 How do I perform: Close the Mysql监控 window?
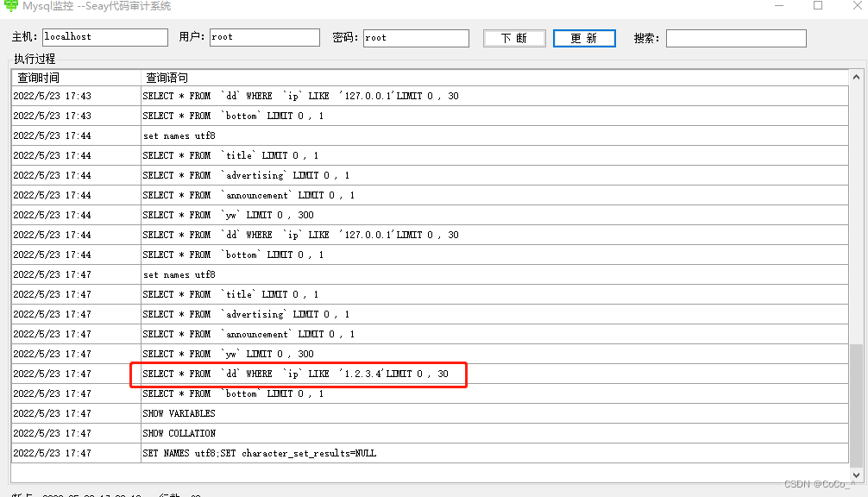[857, 5]
